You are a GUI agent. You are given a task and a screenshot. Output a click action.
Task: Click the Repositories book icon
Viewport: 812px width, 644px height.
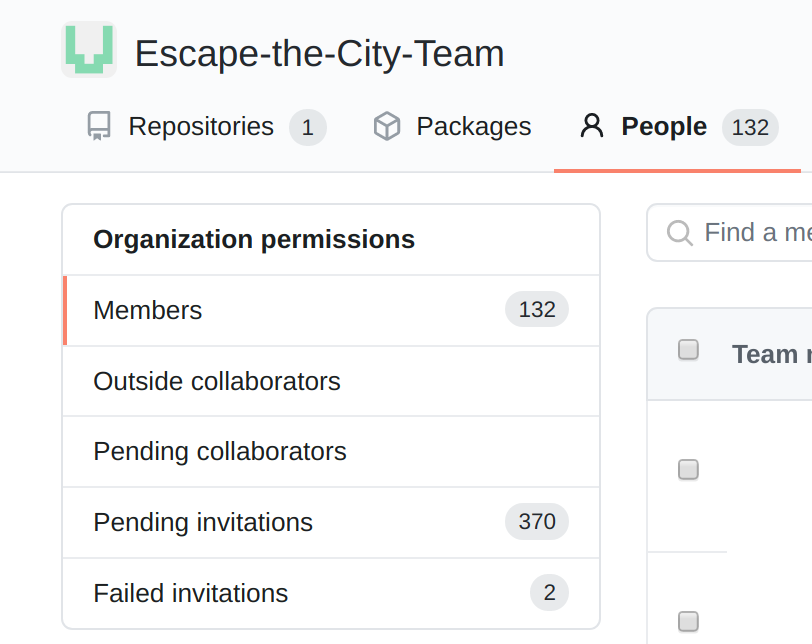point(98,127)
